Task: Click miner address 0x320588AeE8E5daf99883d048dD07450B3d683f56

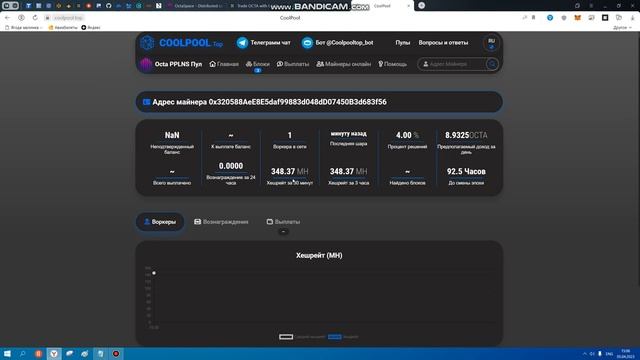Action: tap(298, 102)
